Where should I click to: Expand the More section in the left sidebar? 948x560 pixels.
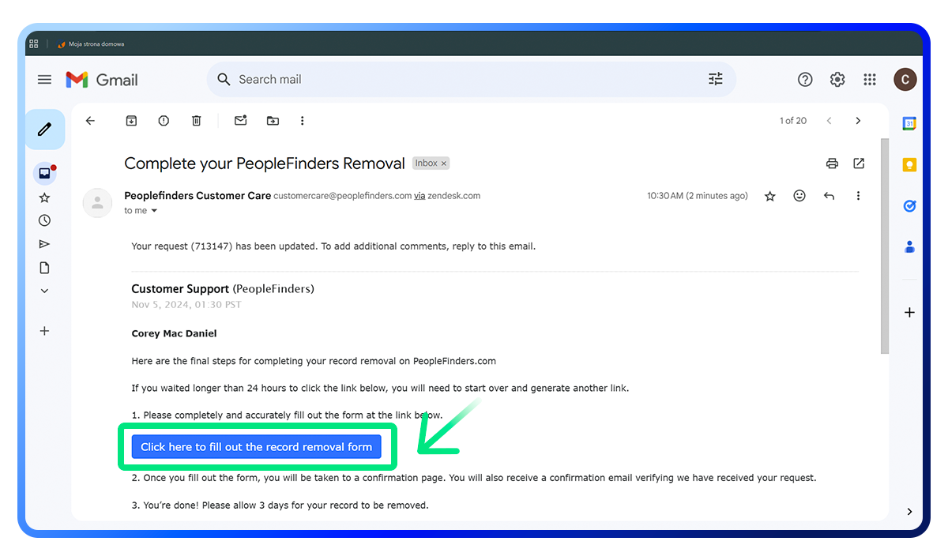click(x=44, y=291)
